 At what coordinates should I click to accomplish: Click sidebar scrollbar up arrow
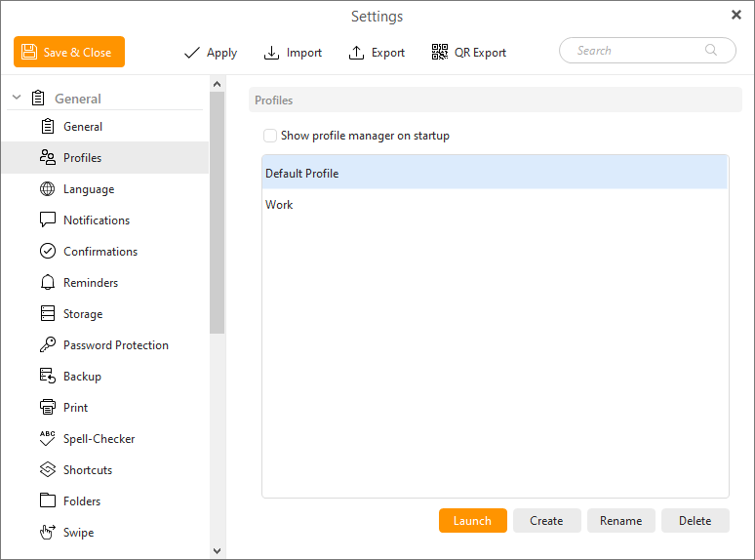click(x=217, y=84)
